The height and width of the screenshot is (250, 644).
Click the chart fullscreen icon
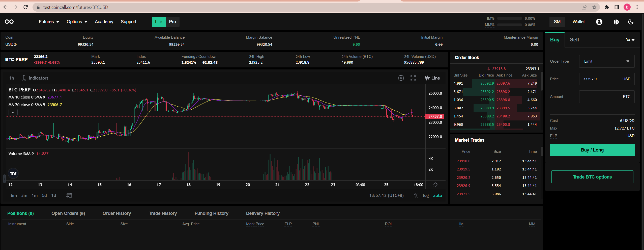pos(413,78)
